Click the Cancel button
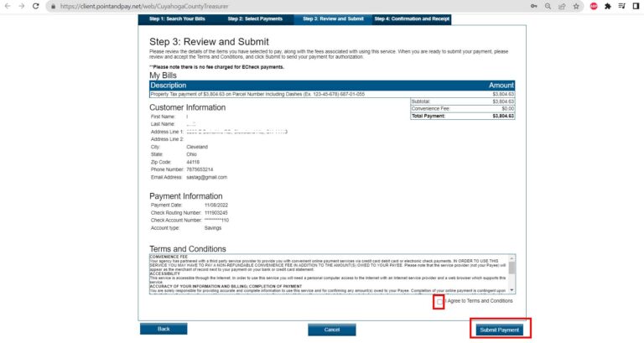 tap(332, 330)
